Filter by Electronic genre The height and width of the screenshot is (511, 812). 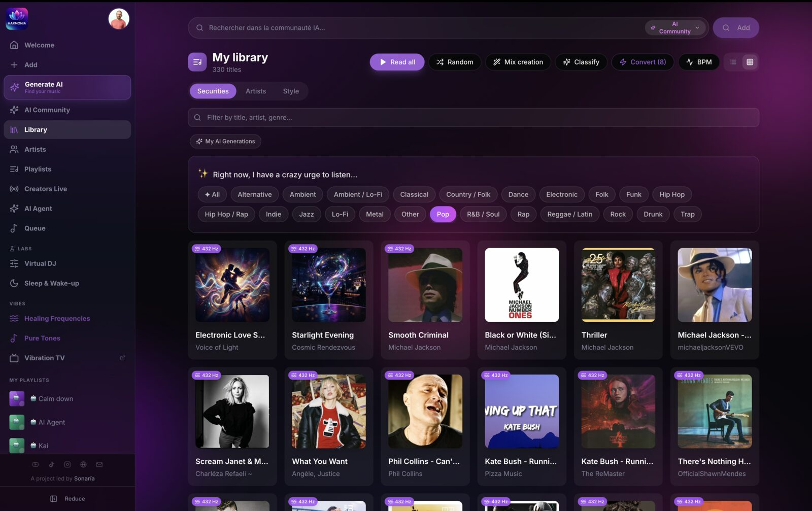pos(562,195)
